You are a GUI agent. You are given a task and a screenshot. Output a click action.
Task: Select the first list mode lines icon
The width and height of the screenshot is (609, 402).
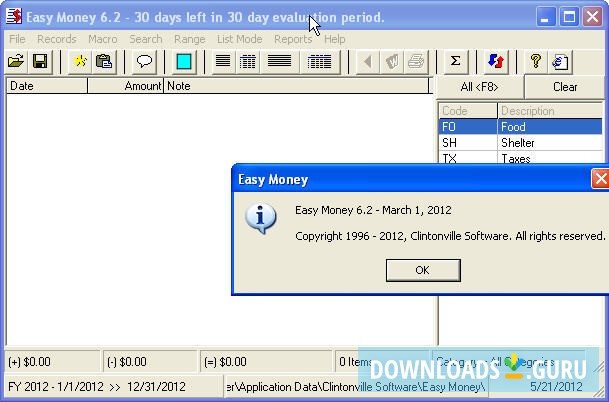point(223,62)
